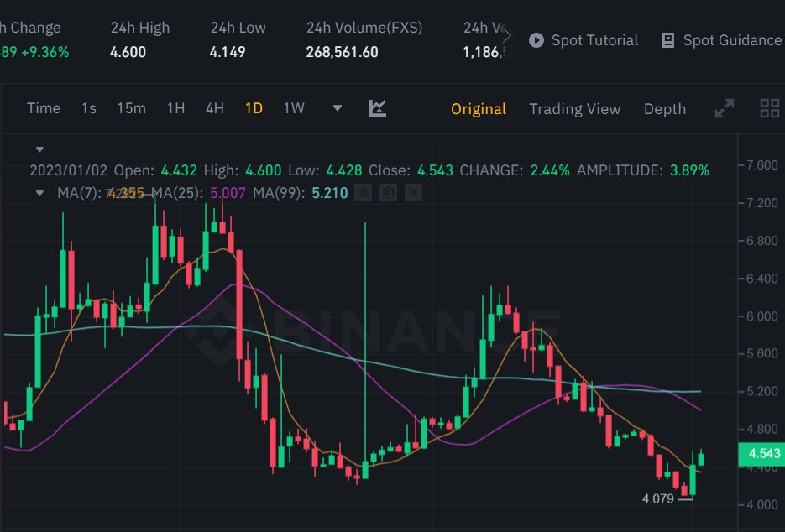Click the 24h Low value 4.149

228,52
